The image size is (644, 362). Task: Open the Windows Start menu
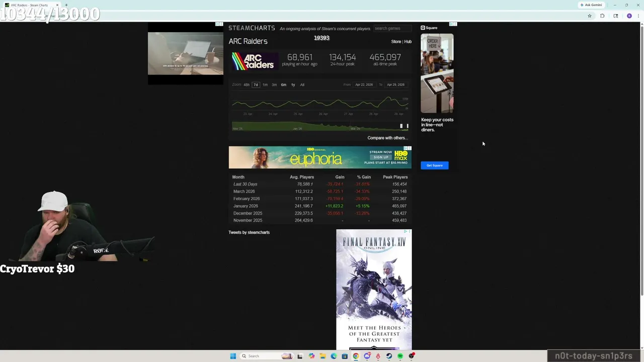pyautogui.click(x=233, y=356)
